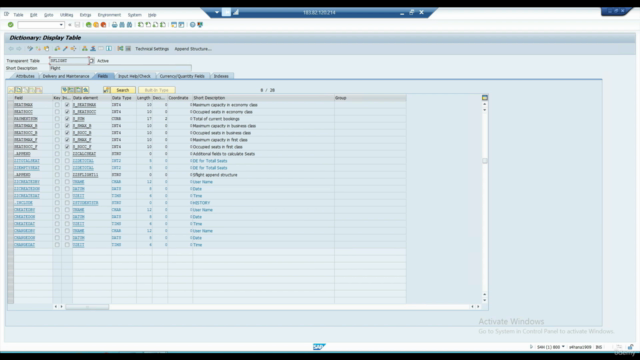Toggle Initial Values checkbox for SEATSOCC row
Image resolution: width=640 pixels, height=360 pixels.
click(67, 112)
